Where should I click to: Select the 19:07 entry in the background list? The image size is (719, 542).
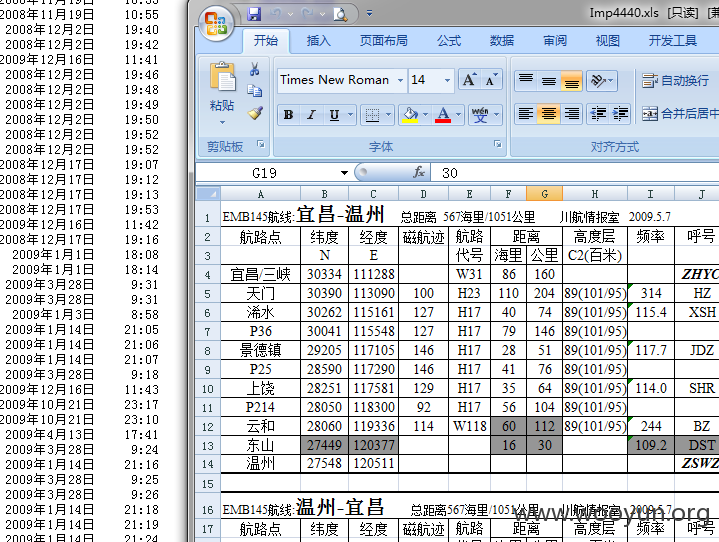pos(141,164)
